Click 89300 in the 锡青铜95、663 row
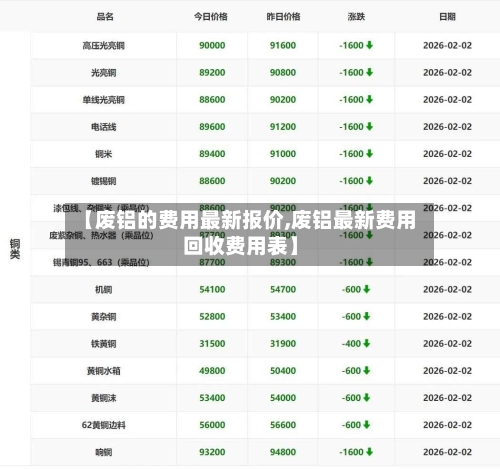Screen dimensions: 500x469 (x=283, y=262)
